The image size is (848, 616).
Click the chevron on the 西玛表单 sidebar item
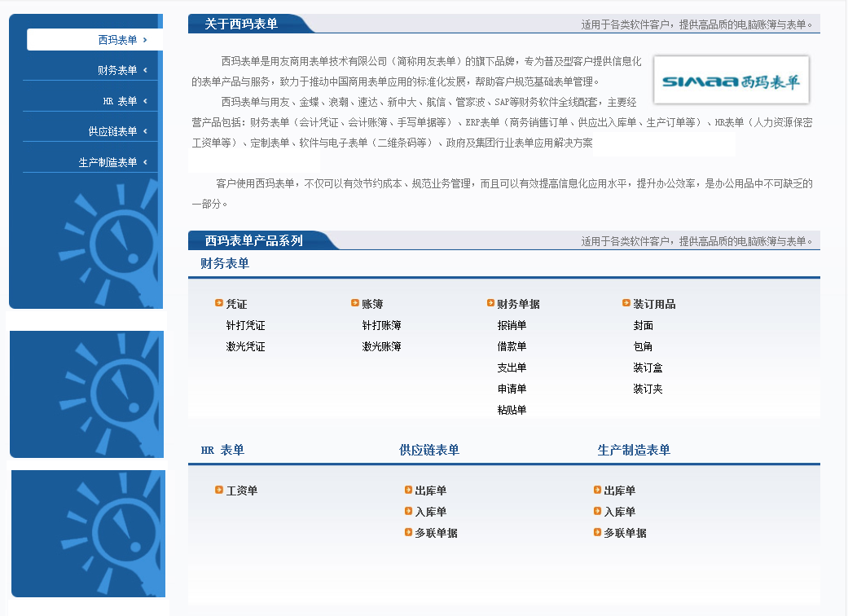tap(145, 39)
